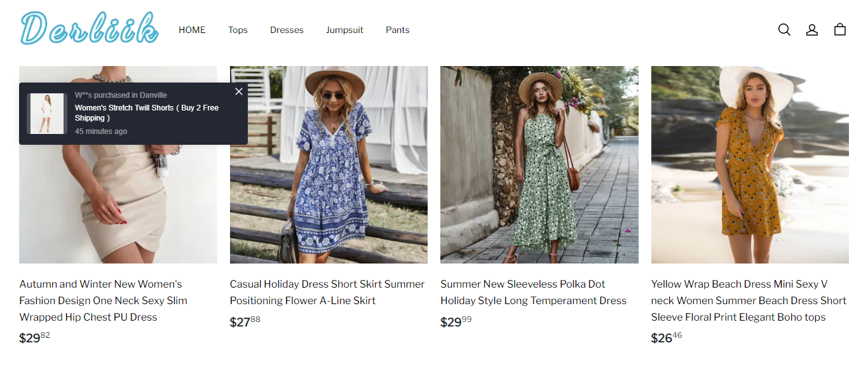View the yellow wrap beach dress image
The width and height of the screenshot is (868, 367).
coord(750,165)
